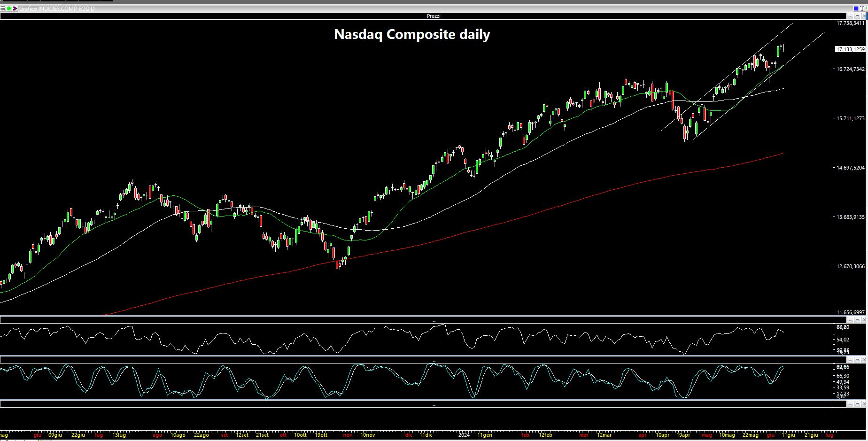Screen dimensions: 868x441
Task: Close the RSI indicator panel
Action: tap(864, 320)
